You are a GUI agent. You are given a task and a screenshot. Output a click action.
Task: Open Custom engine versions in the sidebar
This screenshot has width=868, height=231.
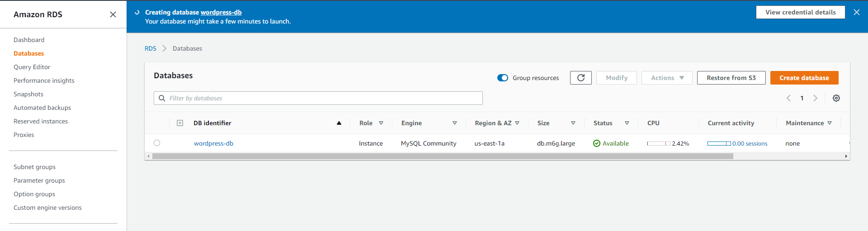pos(47,207)
